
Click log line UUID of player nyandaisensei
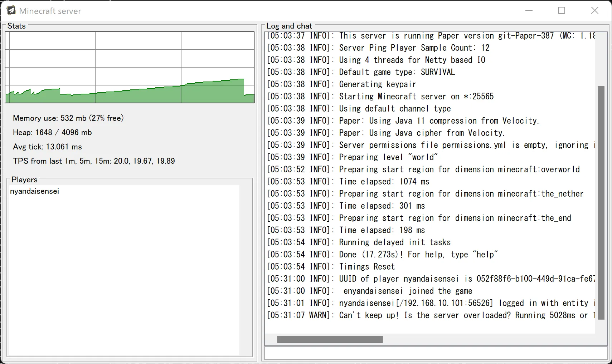(x=431, y=279)
